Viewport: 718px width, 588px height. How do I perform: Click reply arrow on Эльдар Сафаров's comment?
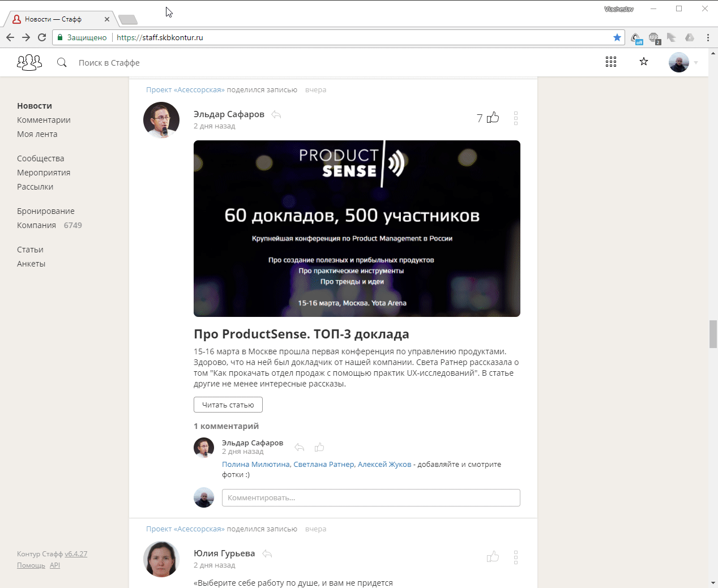(300, 447)
